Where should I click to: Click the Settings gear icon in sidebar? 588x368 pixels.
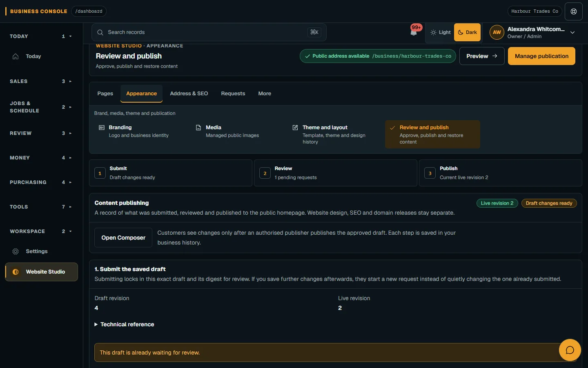(x=16, y=251)
